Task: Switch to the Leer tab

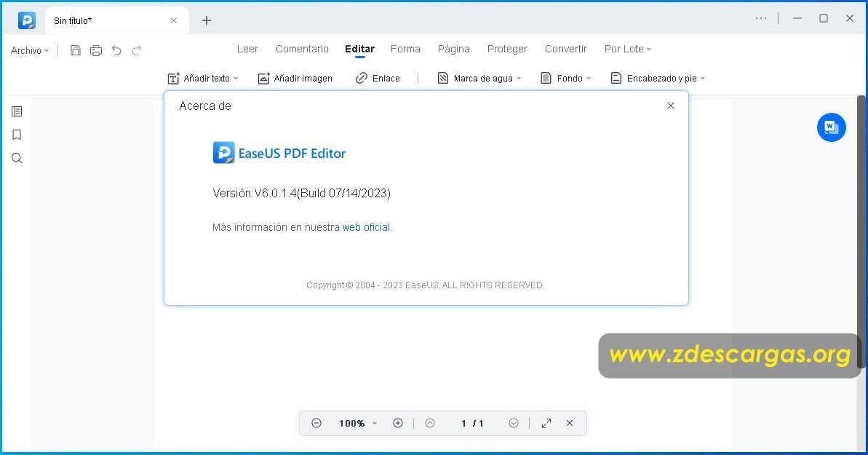Action: pyautogui.click(x=247, y=49)
